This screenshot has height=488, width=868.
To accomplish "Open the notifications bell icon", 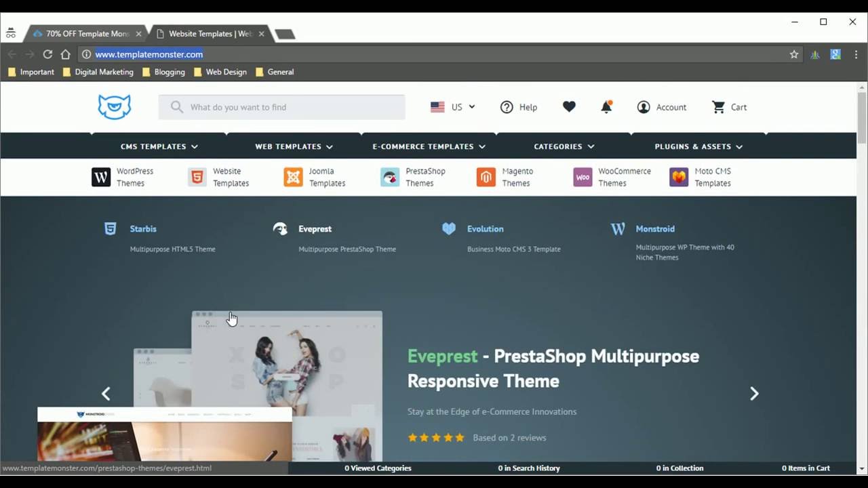I will point(606,106).
